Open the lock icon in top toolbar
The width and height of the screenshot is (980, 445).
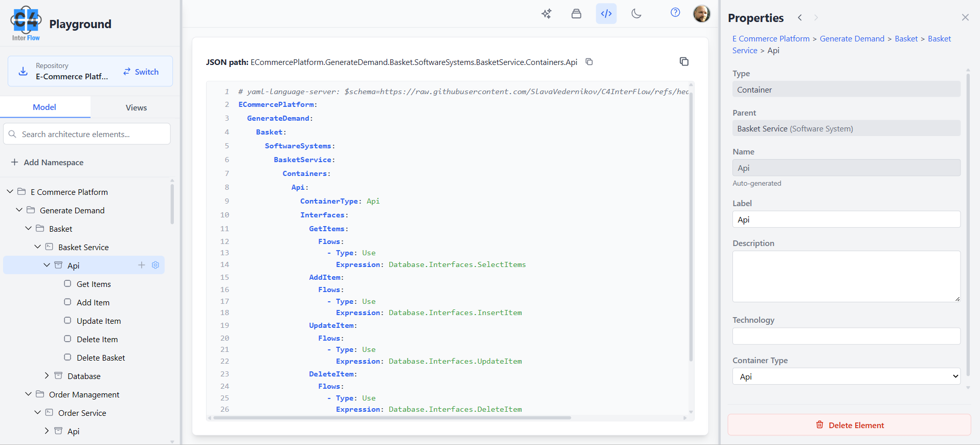pyautogui.click(x=576, y=14)
